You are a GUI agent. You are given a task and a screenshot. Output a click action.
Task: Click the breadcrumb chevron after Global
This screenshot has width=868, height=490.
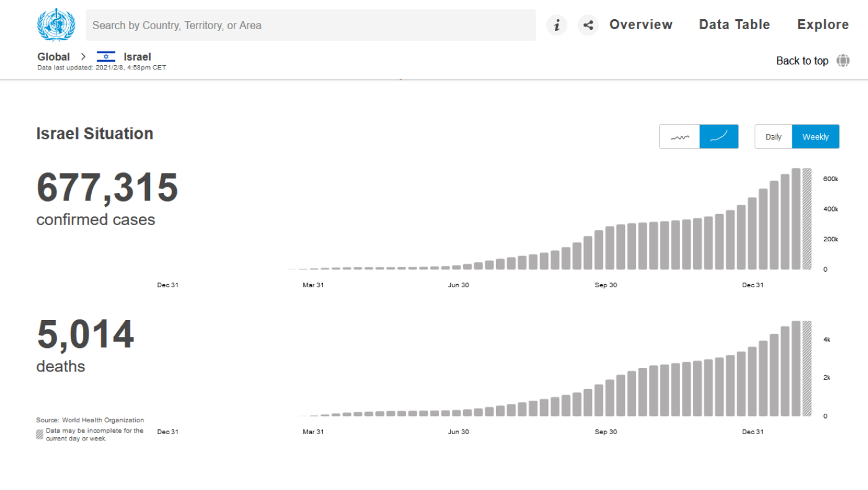point(84,57)
